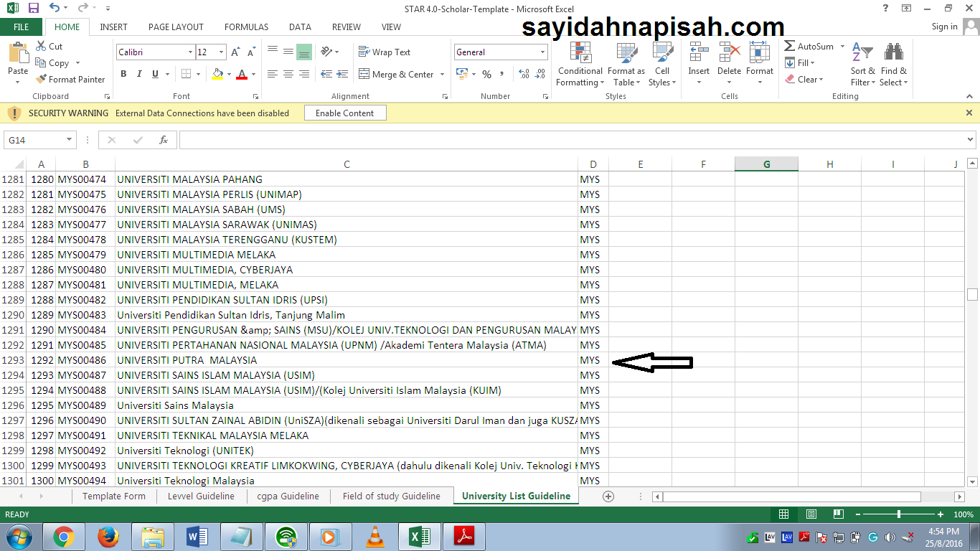
Task: Open font color picker
Action: pos(253,75)
